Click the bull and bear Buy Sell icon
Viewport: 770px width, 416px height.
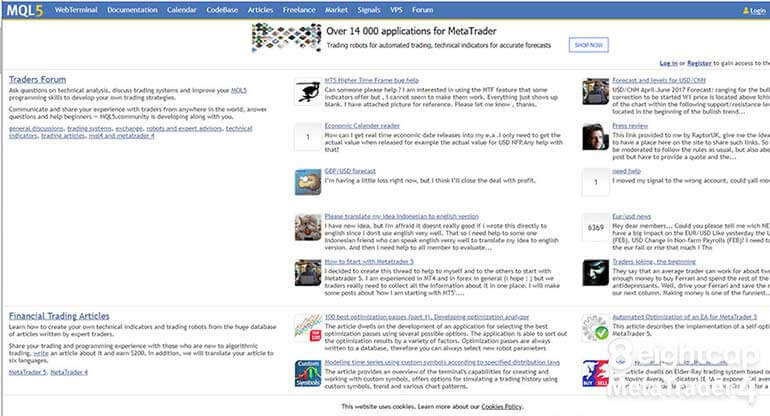595,373
